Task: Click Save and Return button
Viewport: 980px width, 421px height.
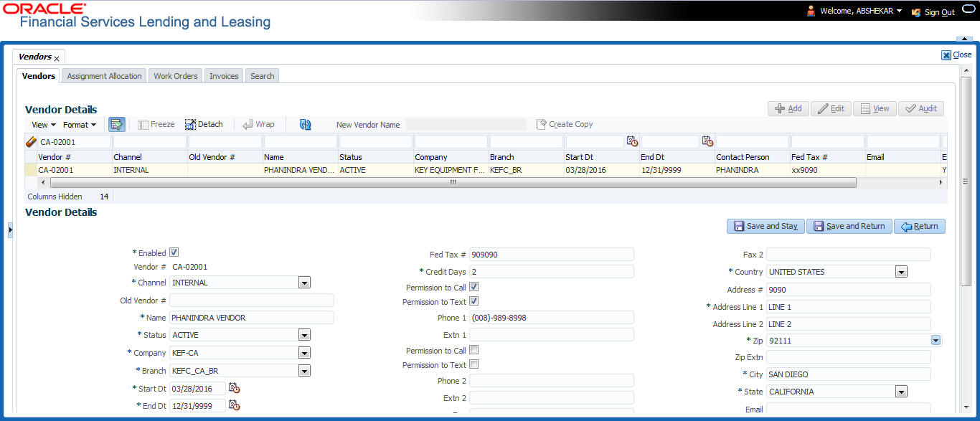Action: pos(849,226)
